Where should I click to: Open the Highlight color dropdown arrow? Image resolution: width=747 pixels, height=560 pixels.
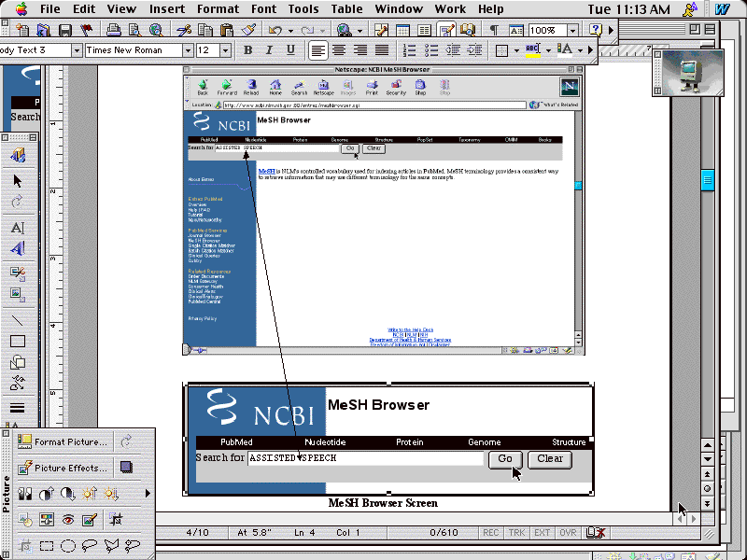click(548, 50)
